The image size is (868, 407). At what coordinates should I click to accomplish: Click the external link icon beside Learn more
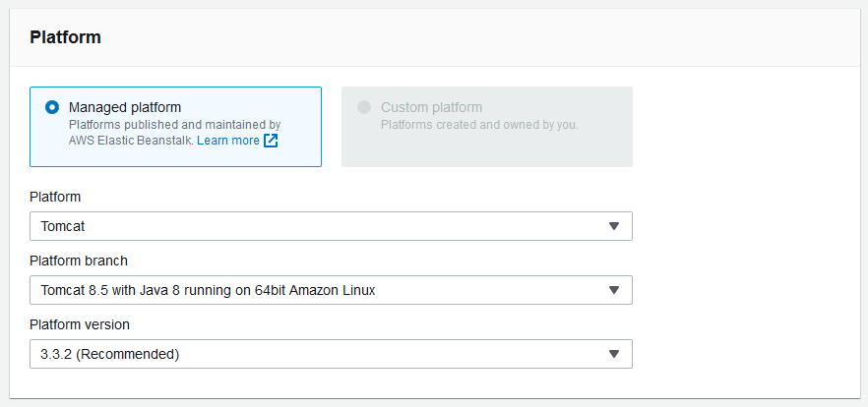pos(271,141)
